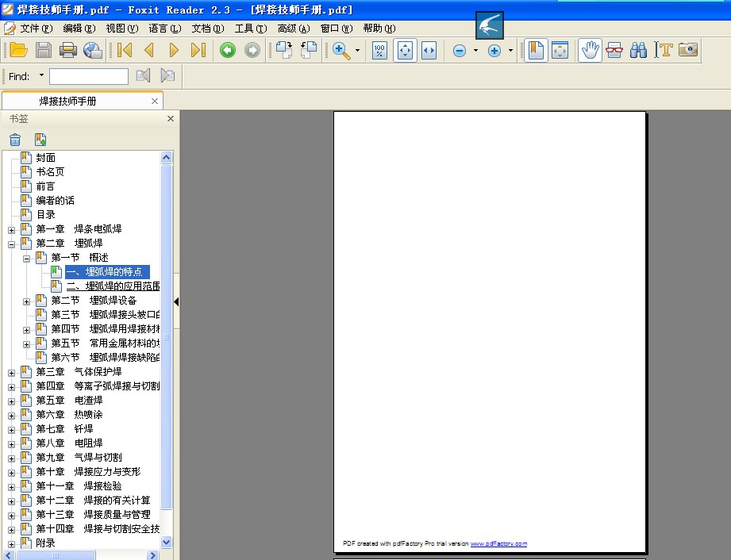The image size is (731, 560).
Task: Open the zoom in dropdown arrow
Action: 510,50
